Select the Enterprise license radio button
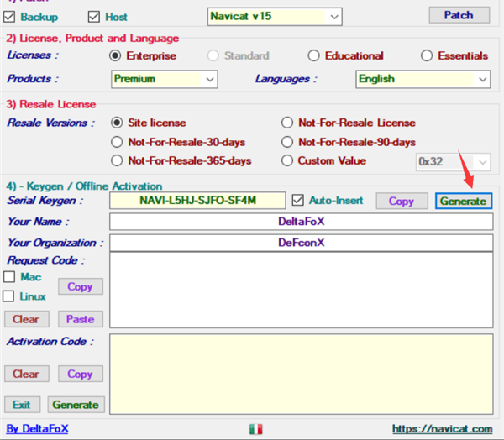 tap(115, 56)
